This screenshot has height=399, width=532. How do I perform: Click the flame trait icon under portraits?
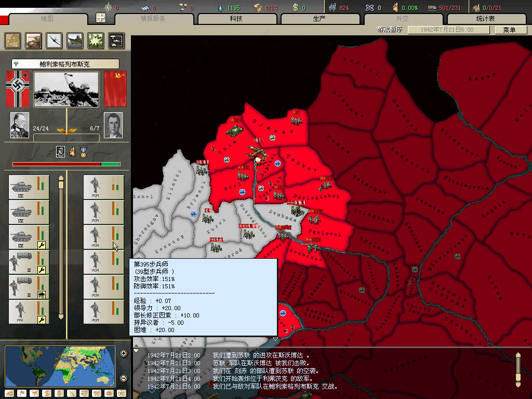[72, 152]
